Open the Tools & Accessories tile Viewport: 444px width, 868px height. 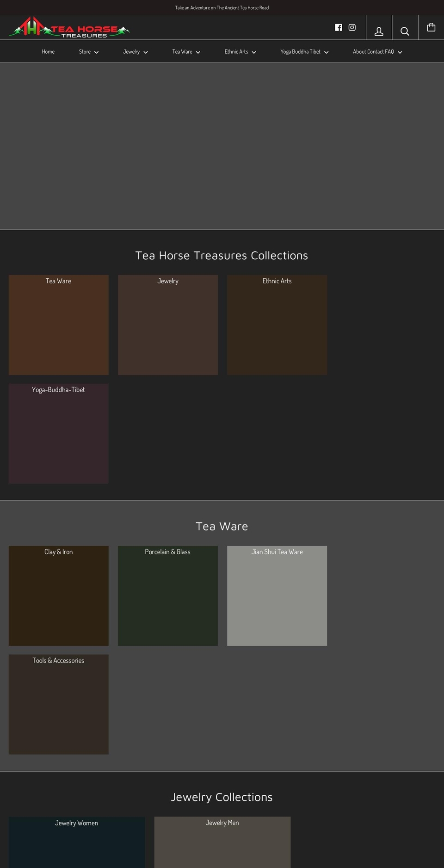click(58, 705)
